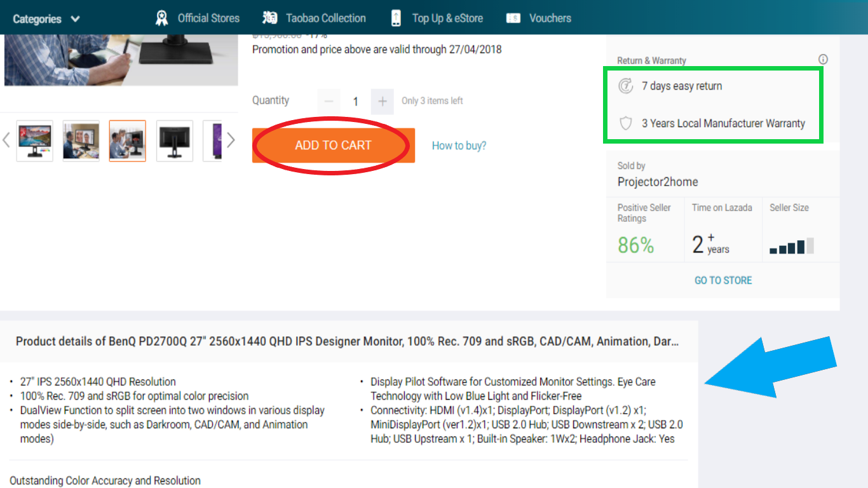Click the 7 days easy return icon
This screenshot has width=868, height=488.
(626, 86)
